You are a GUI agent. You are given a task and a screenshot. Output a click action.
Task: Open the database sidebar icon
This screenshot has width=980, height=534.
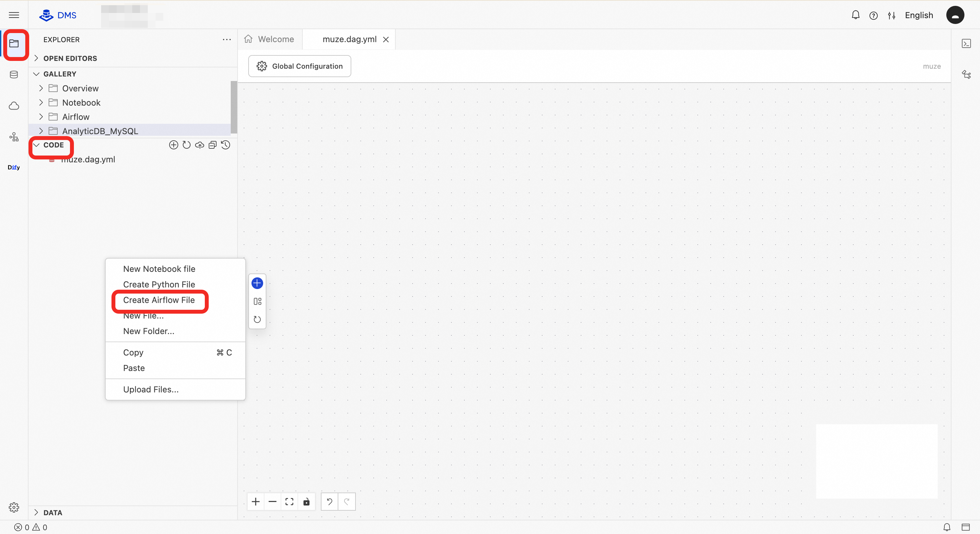(14, 75)
